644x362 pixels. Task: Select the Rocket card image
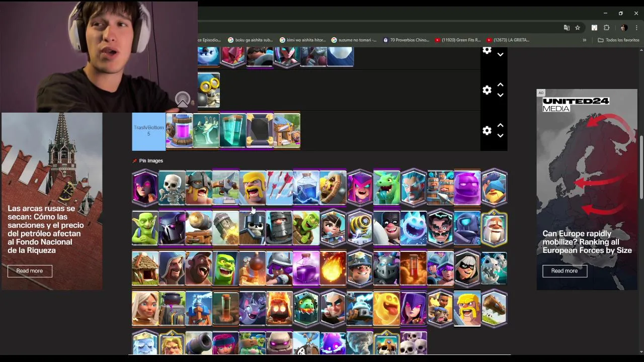[225, 228]
